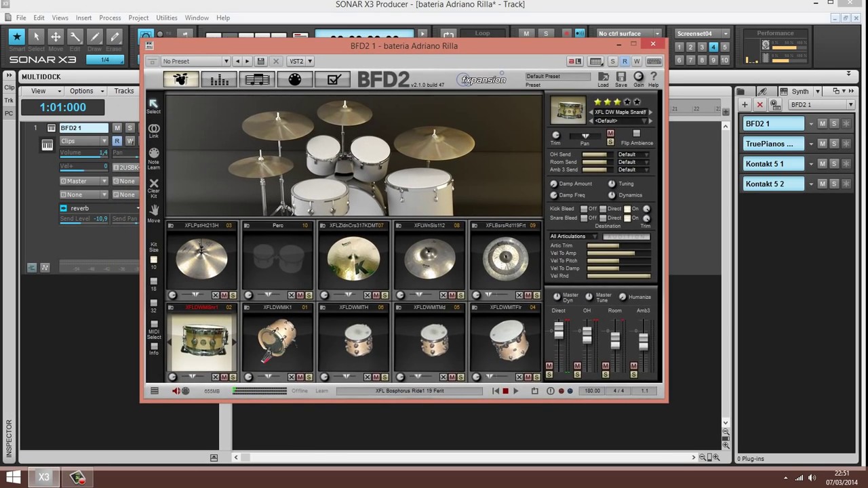
Task: Open the No Preset dropdown
Action: pos(195,61)
